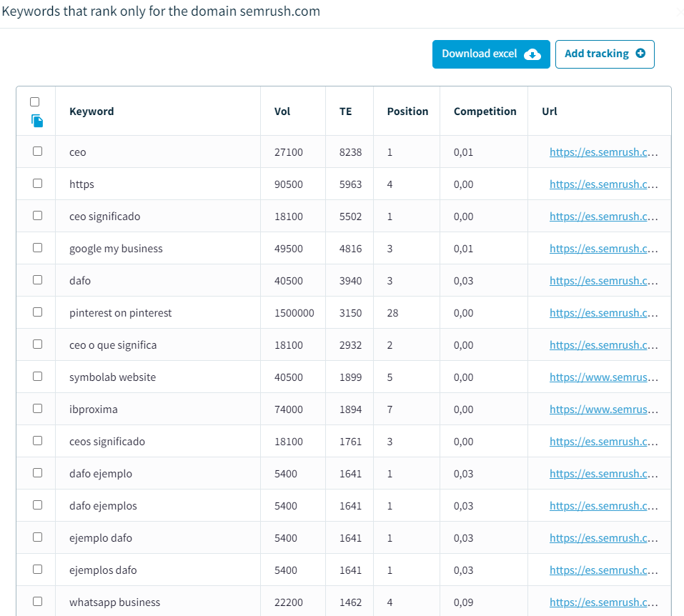Click the Position column header

coord(407,111)
